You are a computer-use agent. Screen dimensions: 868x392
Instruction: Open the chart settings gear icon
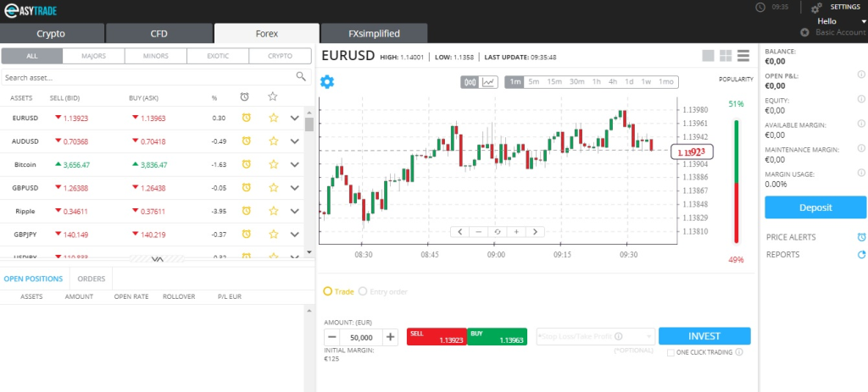tap(327, 82)
